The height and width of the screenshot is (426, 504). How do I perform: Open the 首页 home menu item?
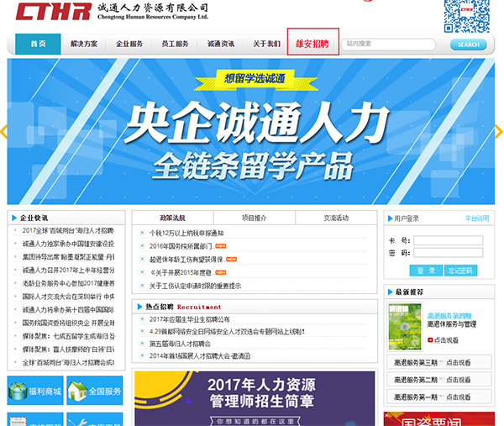pos(38,44)
